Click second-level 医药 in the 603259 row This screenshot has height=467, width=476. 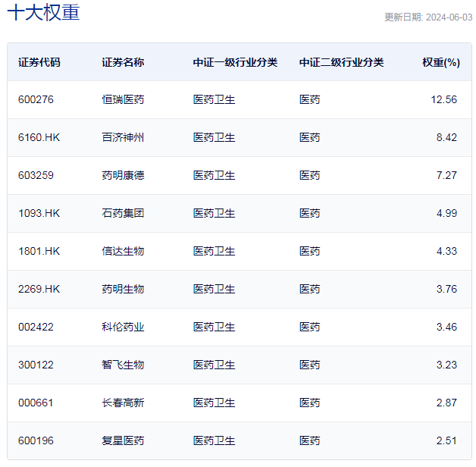[x=310, y=176]
